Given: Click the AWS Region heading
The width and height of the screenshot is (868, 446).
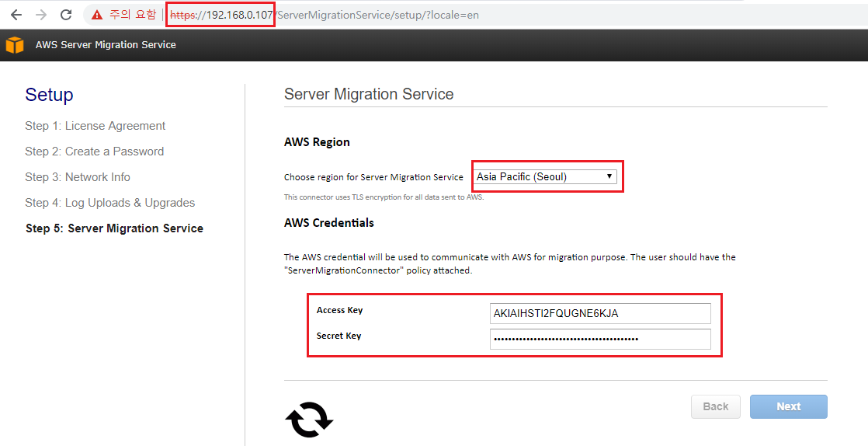Looking at the screenshot, I should tap(317, 142).
